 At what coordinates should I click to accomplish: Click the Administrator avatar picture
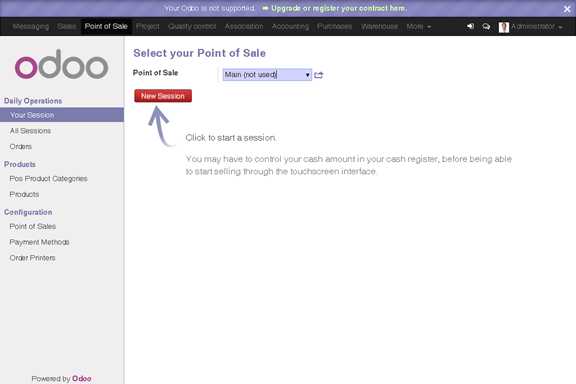click(x=504, y=27)
